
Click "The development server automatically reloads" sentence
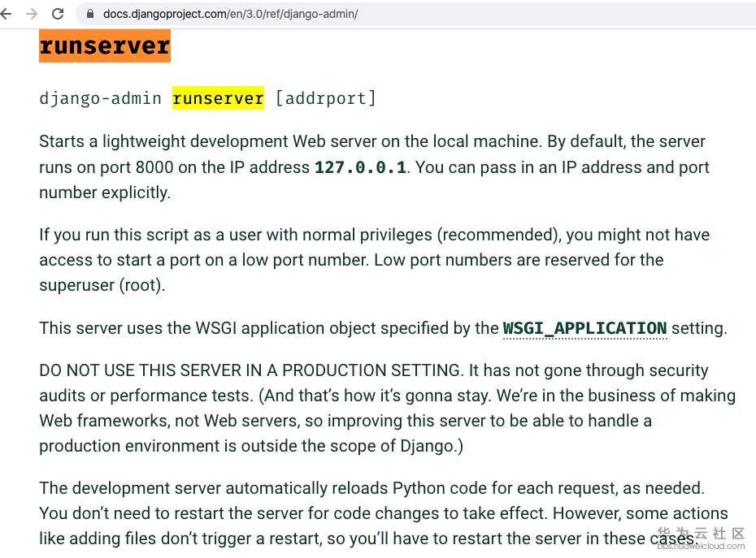(x=214, y=488)
